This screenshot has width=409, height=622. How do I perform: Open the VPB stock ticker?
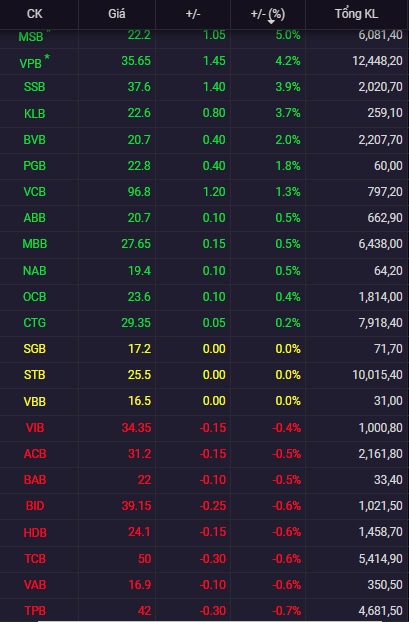31,63
